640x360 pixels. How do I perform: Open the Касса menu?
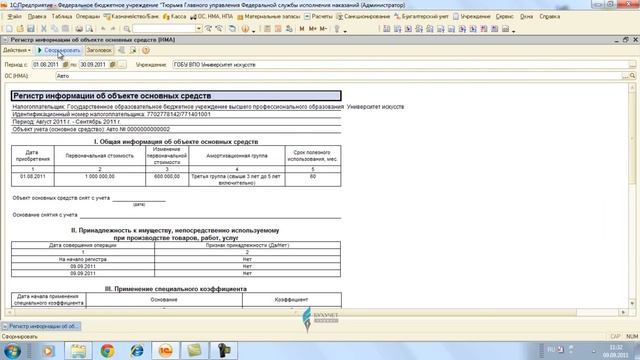tap(174, 16)
